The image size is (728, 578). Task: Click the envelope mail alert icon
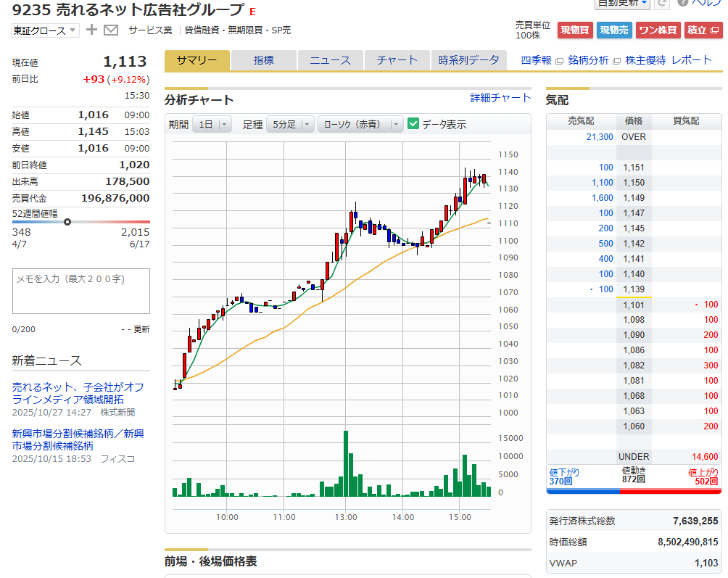point(110,30)
